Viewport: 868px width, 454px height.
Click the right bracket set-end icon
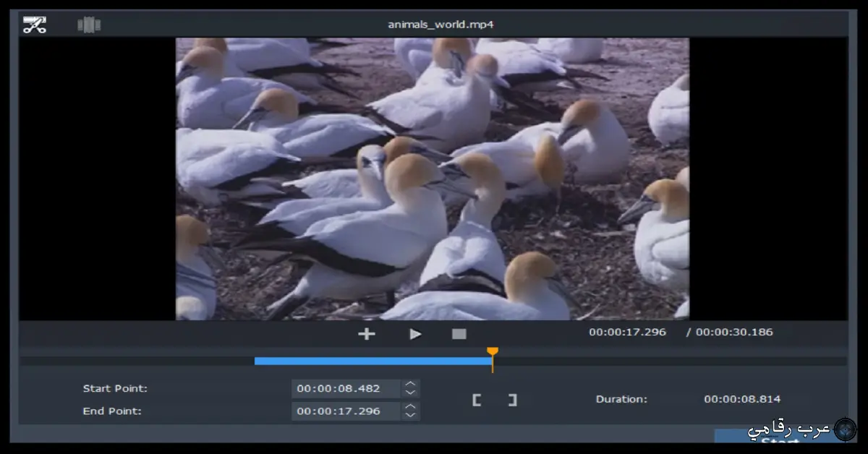click(x=512, y=399)
